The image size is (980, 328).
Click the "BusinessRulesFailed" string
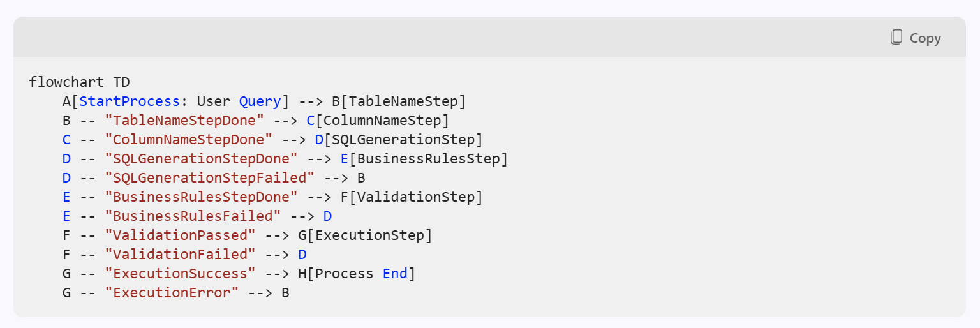193,216
